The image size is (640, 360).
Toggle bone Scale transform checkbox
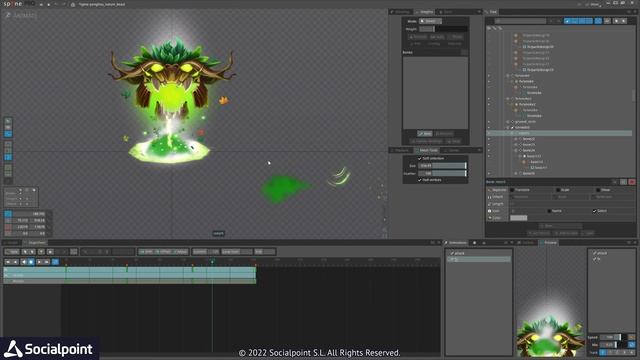(x=558, y=190)
